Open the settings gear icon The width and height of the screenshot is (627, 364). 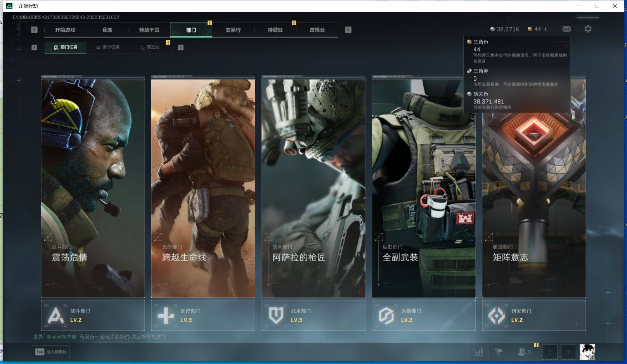(x=588, y=29)
